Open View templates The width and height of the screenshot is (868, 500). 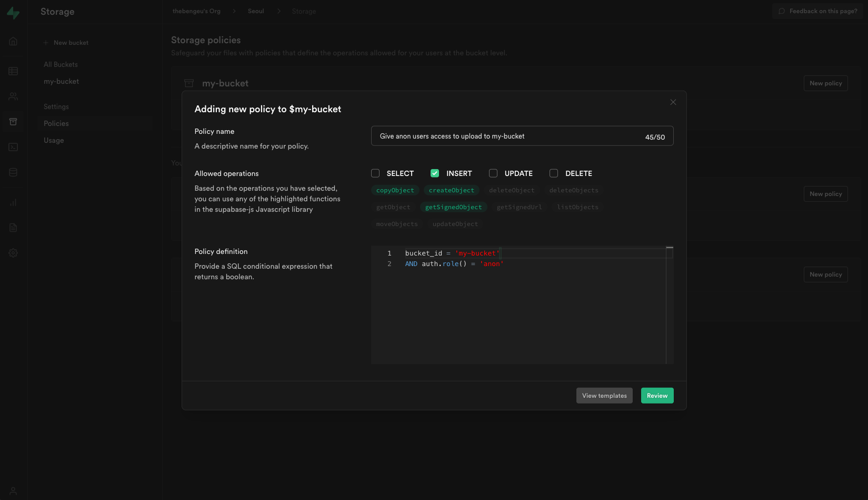click(x=604, y=395)
